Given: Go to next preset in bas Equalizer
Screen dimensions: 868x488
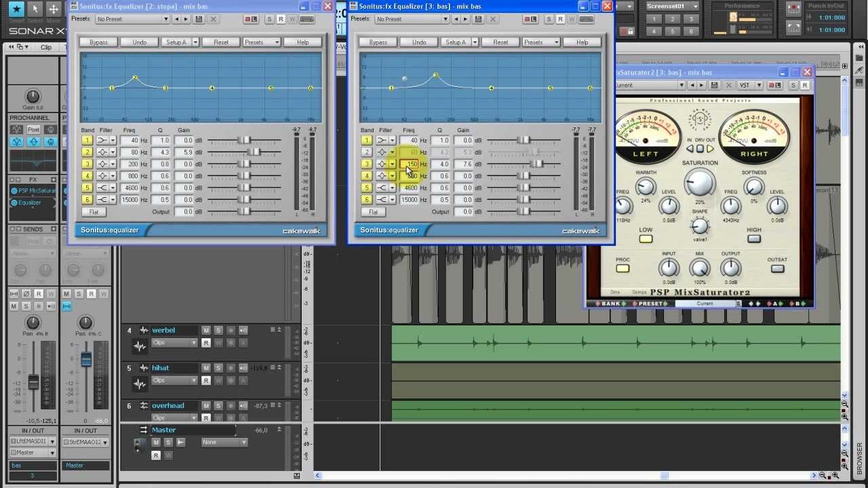Looking at the screenshot, I should [465, 19].
